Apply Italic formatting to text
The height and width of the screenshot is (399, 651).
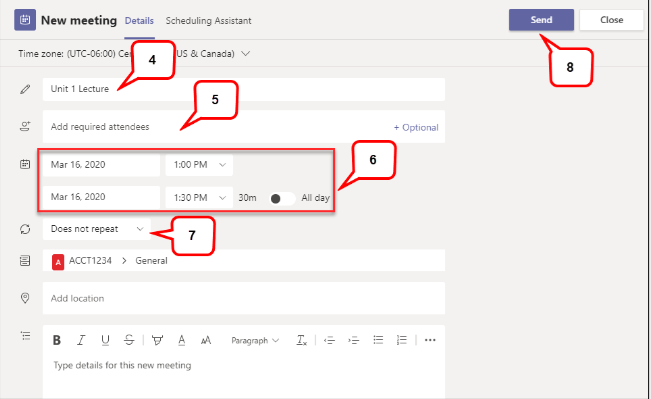tap(81, 340)
